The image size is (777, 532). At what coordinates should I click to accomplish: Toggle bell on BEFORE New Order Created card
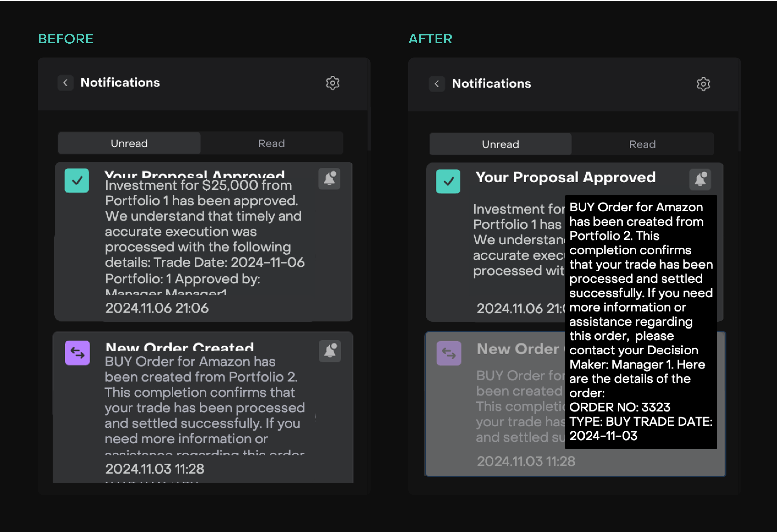tap(330, 351)
